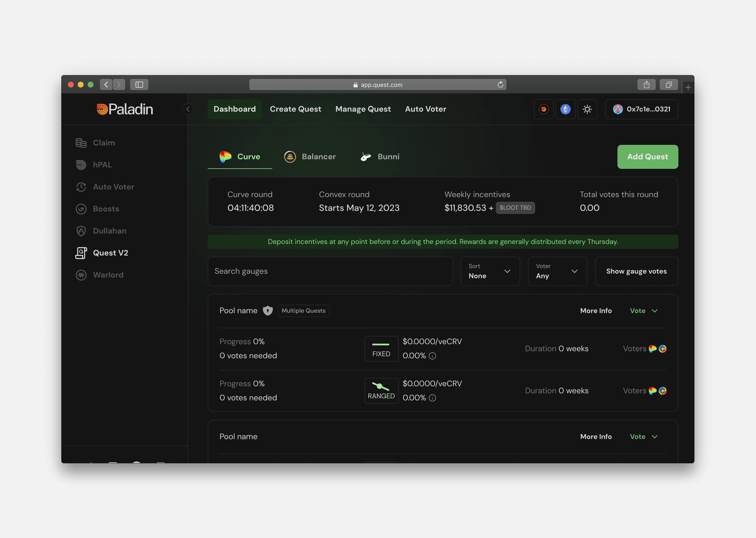Expand Vote for the second pool
Viewport: 756px width, 538px height.
(644, 437)
